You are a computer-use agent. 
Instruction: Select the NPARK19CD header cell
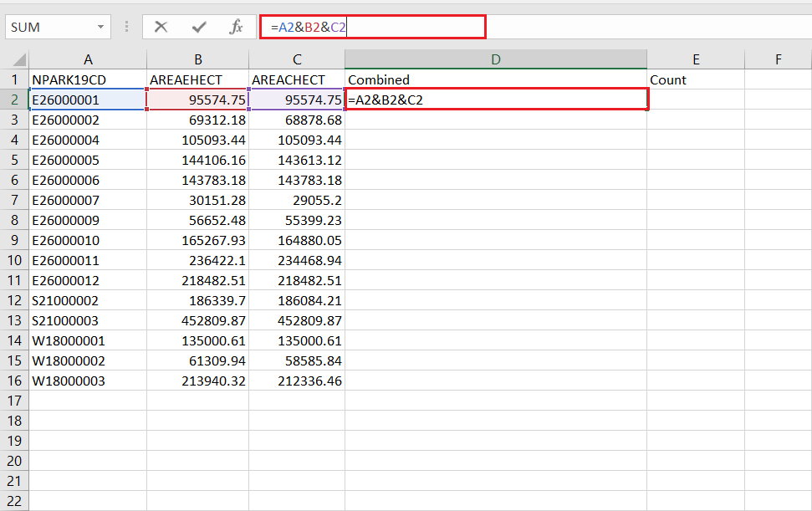point(88,79)
